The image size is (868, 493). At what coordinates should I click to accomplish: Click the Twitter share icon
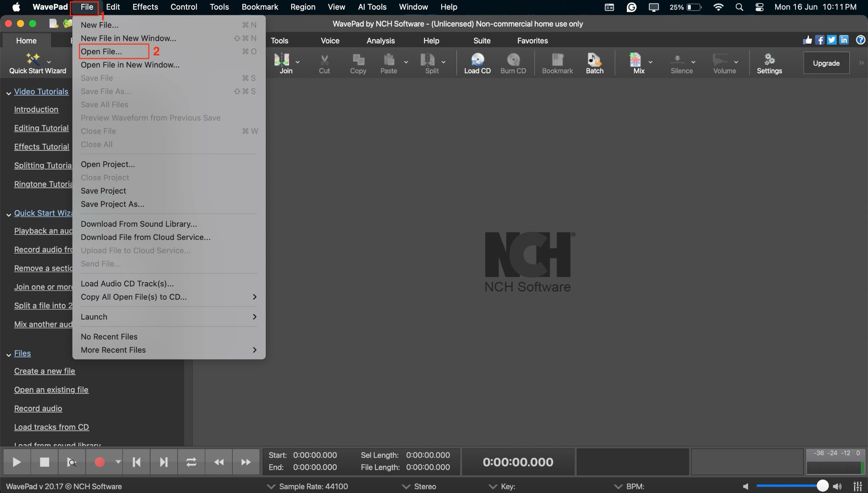tap(832, 40)
